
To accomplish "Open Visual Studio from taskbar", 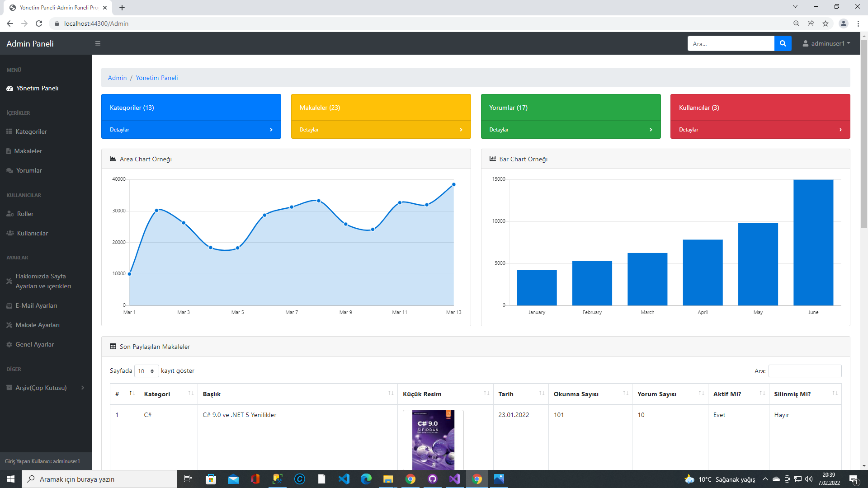I will [x=454, y=479].
